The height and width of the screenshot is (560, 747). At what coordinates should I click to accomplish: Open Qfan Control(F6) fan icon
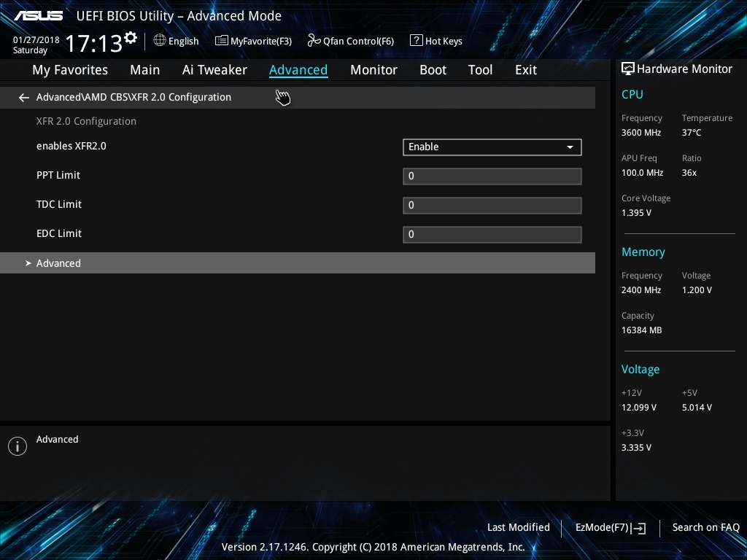(x=314, y=41)
